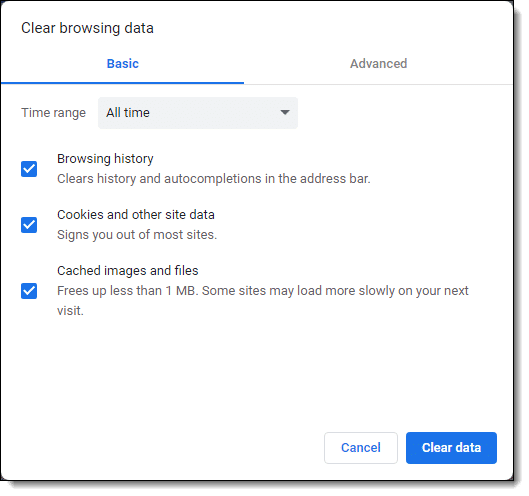
Task: Click the Browsing history label
Action: [105, 159]
